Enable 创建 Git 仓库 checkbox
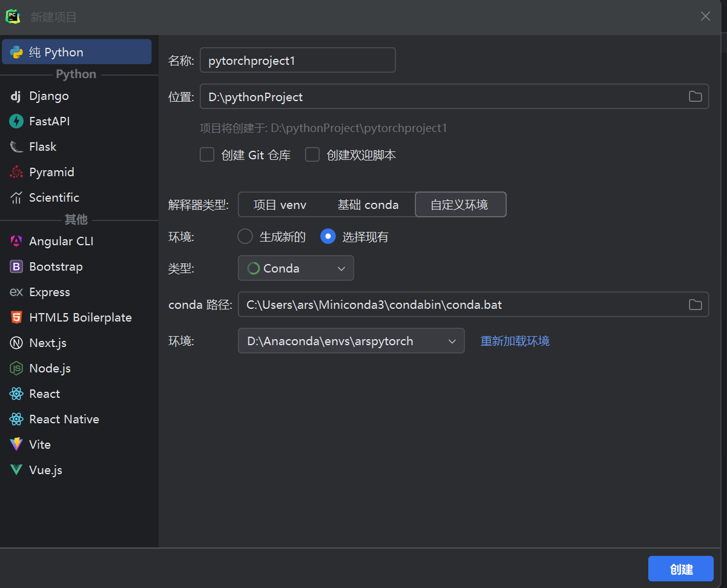727x588 pixels. click(207, 155)
